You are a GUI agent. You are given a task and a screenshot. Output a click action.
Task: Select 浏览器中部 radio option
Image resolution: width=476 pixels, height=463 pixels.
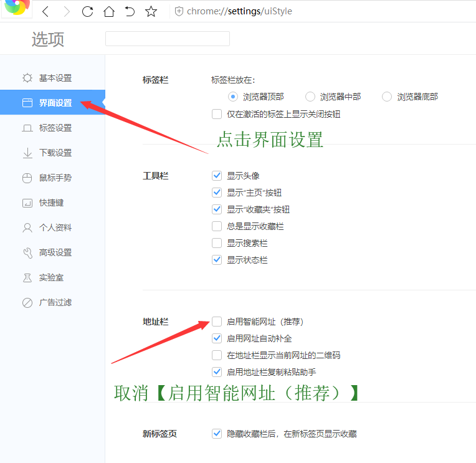[310, 97]
